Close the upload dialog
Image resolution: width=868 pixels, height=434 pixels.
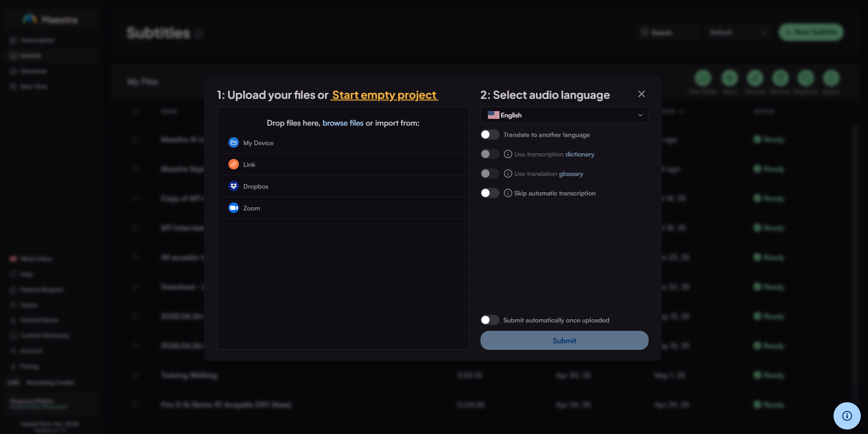641,94
